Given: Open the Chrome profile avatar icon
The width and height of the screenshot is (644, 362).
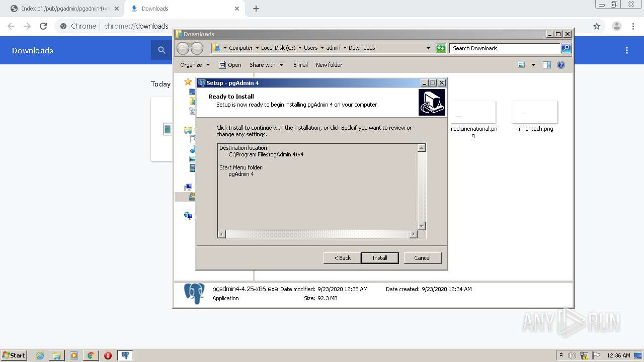Looking at the screenshot, I should pyautogui.click(x=616, y=26).
